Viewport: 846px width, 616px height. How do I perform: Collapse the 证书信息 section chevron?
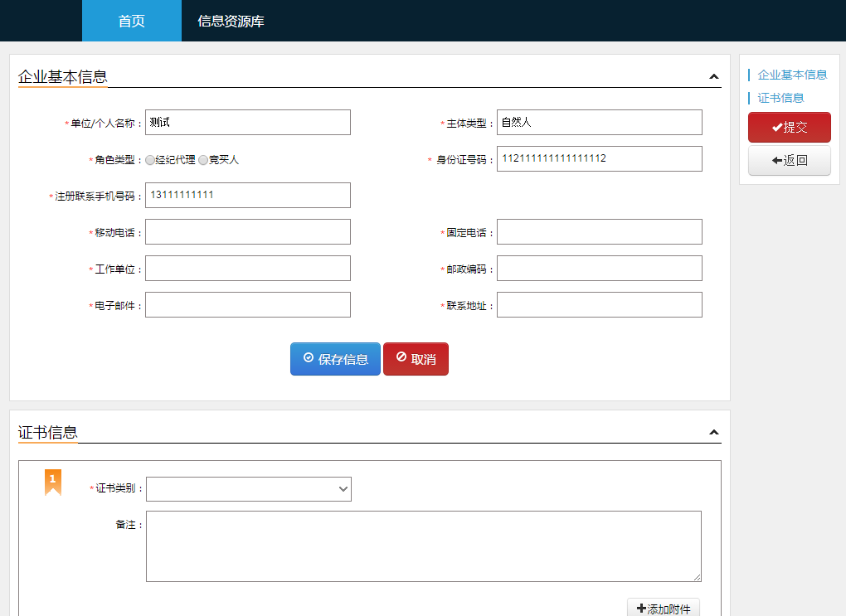pos(713,433)
